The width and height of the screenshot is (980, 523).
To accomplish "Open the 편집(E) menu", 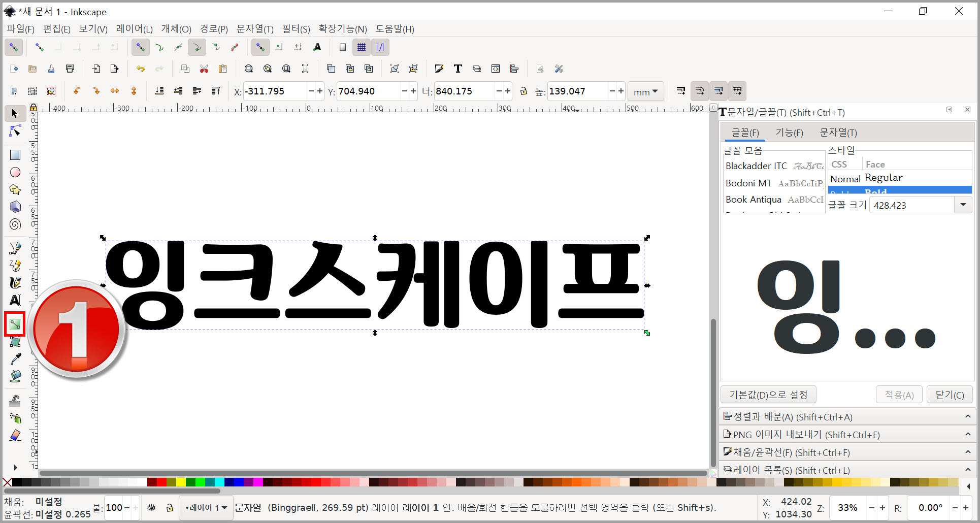I will [57, 29].
